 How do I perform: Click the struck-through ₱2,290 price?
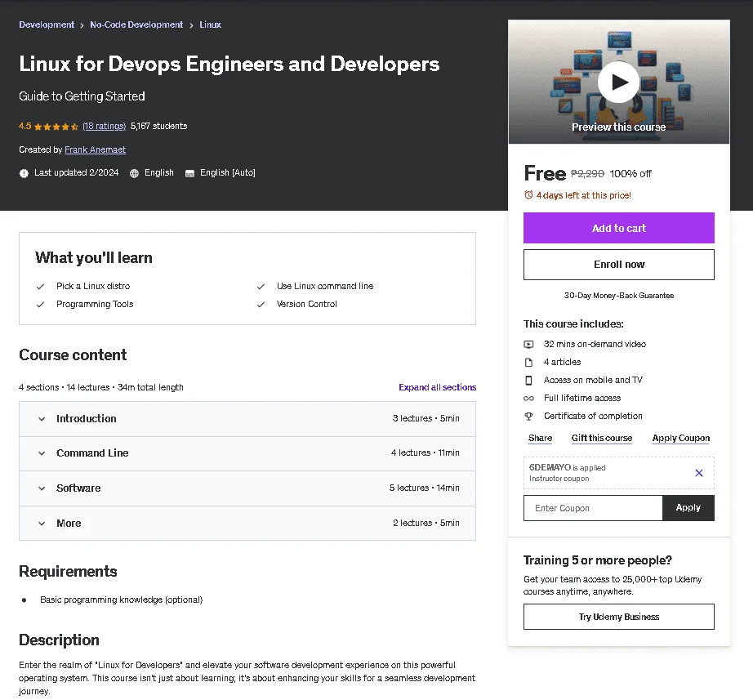coord(587,173)
